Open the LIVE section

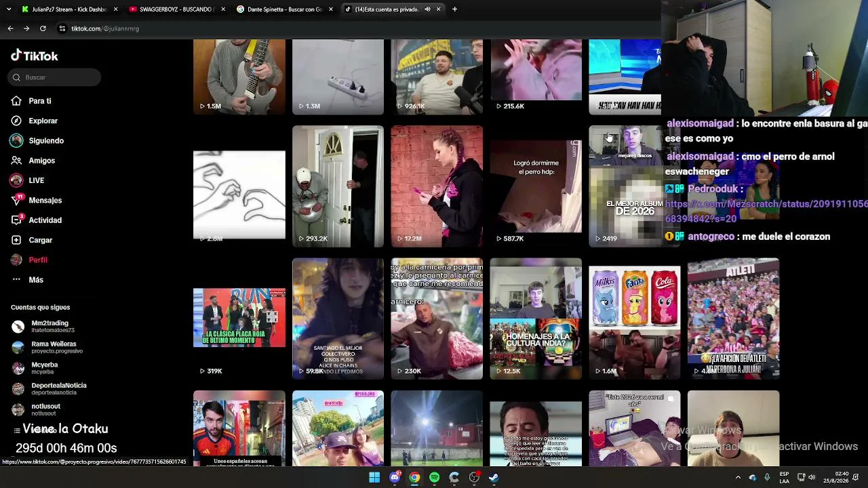pos(36,180)
